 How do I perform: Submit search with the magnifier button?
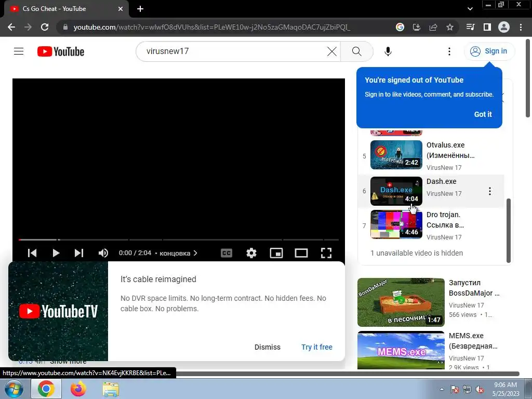click(x=356, y=51)
